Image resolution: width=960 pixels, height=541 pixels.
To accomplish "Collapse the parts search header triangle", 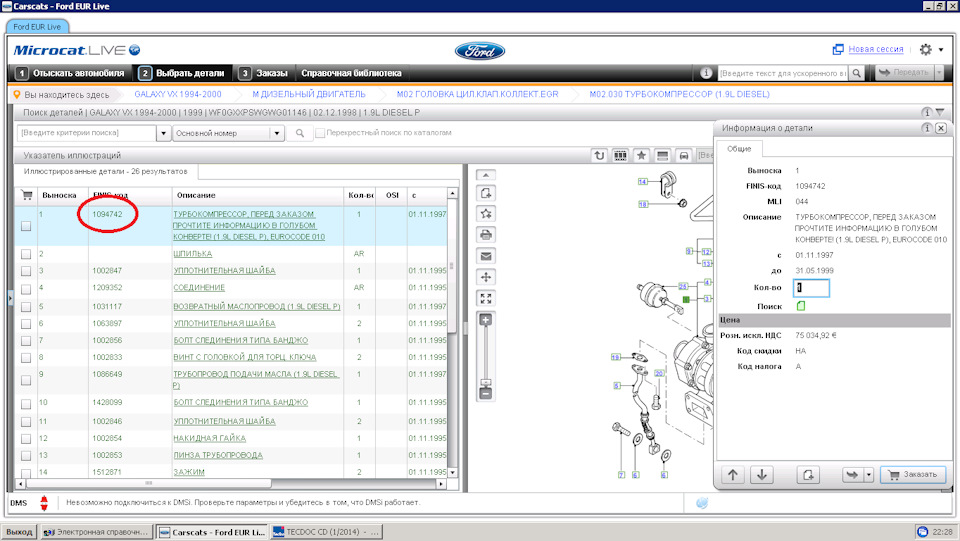I will coord(940,112).
